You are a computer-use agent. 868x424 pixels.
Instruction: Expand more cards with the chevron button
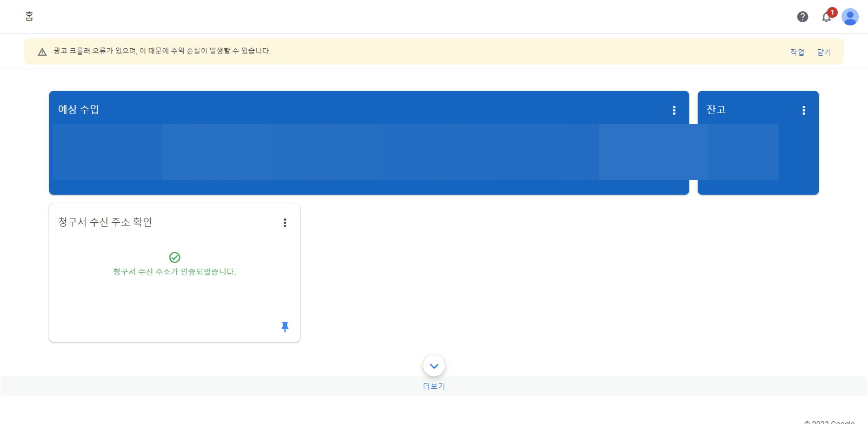(434, 366)
